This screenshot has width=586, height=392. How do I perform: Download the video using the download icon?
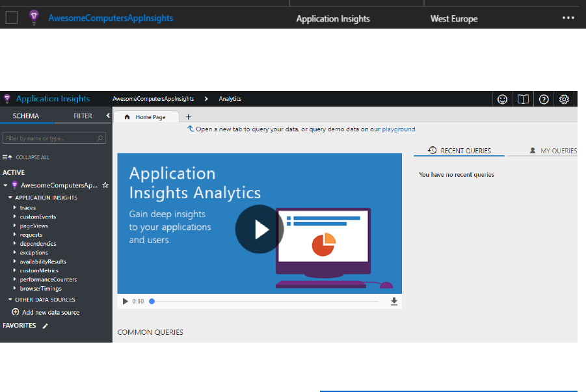[394, 302]
